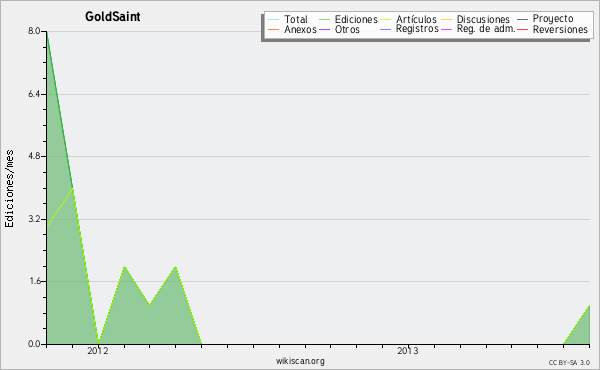The width and height of the screenshot is (600, 370).
Task: Click the 2013 x-axis label
Action: tap(408, 350)
